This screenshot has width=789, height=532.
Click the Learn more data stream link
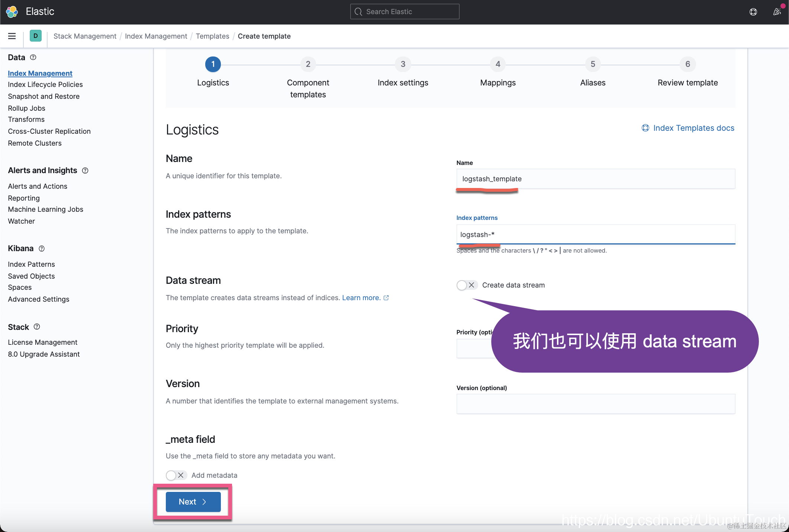point(361,298)
